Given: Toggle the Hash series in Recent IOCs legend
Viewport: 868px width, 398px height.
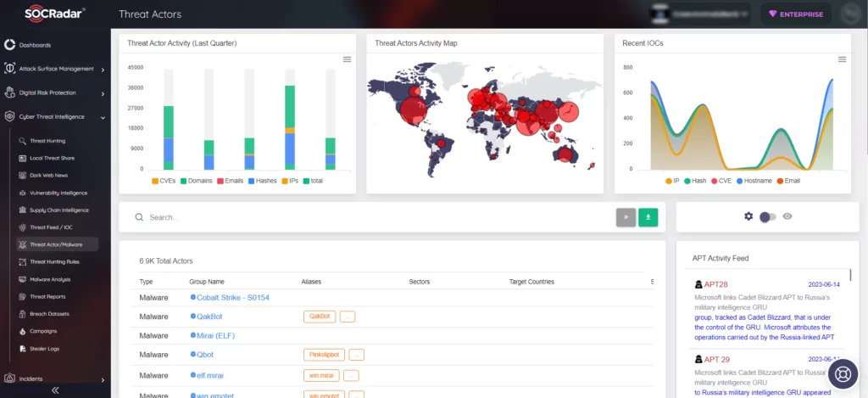Looking at the screenshot, I should pos(694,181).
